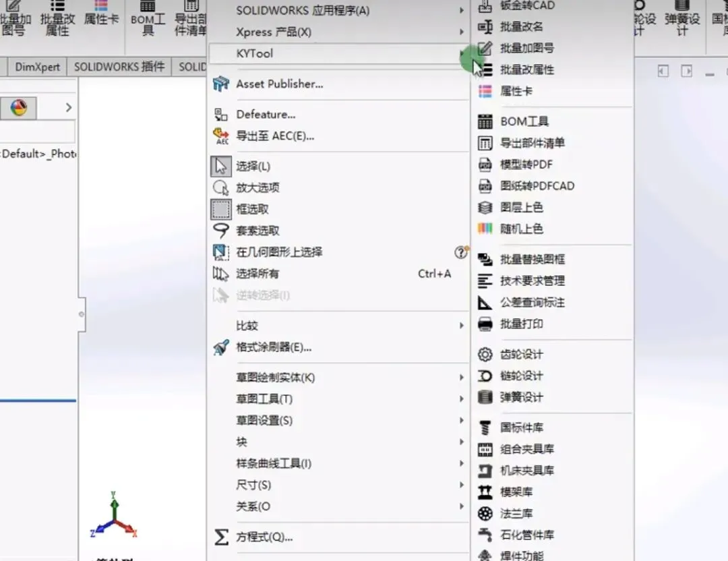The width and height of the screenshot is (728, 561).
Task: Open the 属性卡 property card
Action: 516,91
